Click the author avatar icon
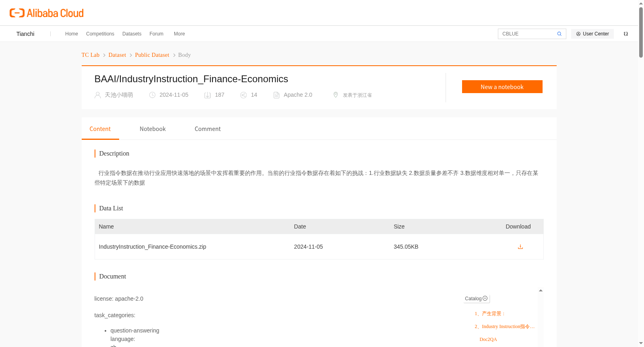The image size is (644, 347). click(x=97, y=95)
